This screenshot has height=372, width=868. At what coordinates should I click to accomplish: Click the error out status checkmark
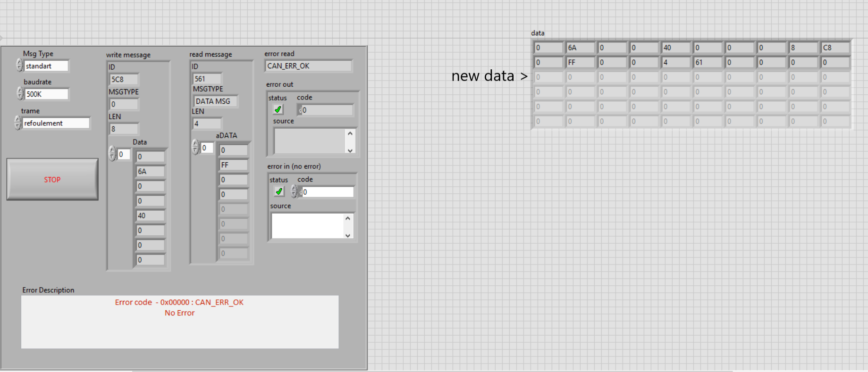click(x=278, y=109)
